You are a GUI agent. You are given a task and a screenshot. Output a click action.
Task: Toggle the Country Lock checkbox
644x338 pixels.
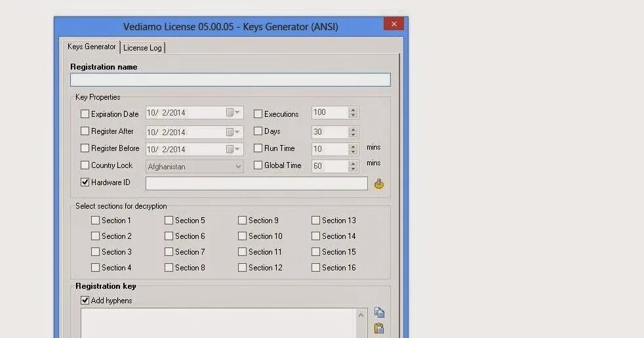(x=85, y=165)
